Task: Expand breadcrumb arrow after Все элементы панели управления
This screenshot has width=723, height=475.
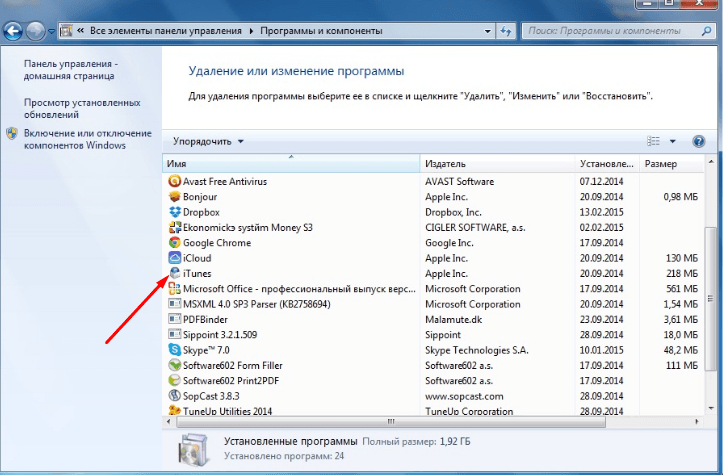Action: click(x=251, y=31)
